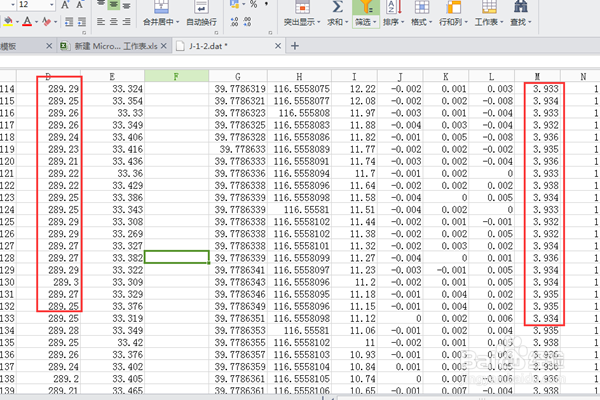Open the 求和 dropdown arrow
This screenshot has height=400, width=600.
pyautogui.click(x=347, y=22)
